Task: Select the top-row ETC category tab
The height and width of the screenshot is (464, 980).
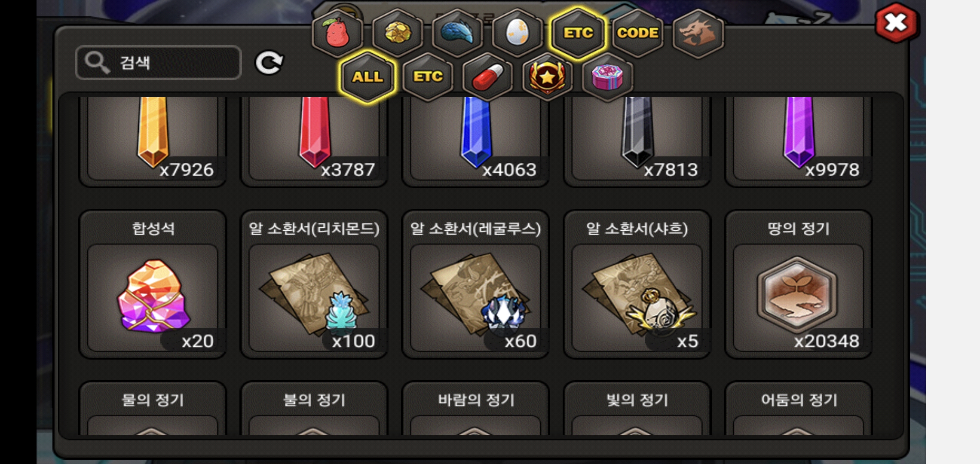Action: point(578,33)
